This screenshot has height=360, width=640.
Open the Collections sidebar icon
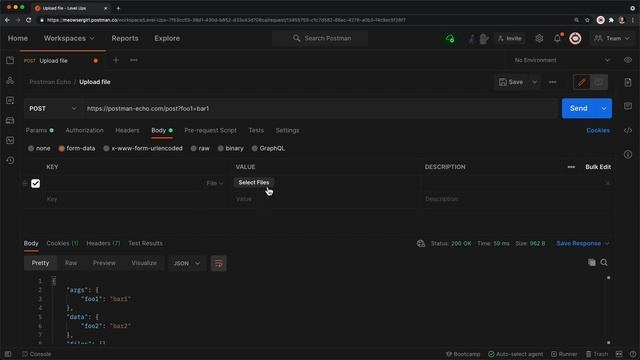[10, 60]
